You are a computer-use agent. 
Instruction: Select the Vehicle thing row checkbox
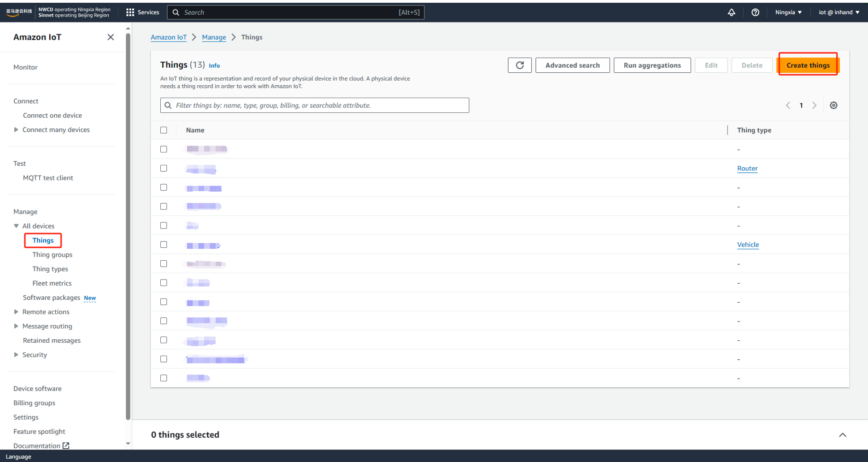[164, 245]
